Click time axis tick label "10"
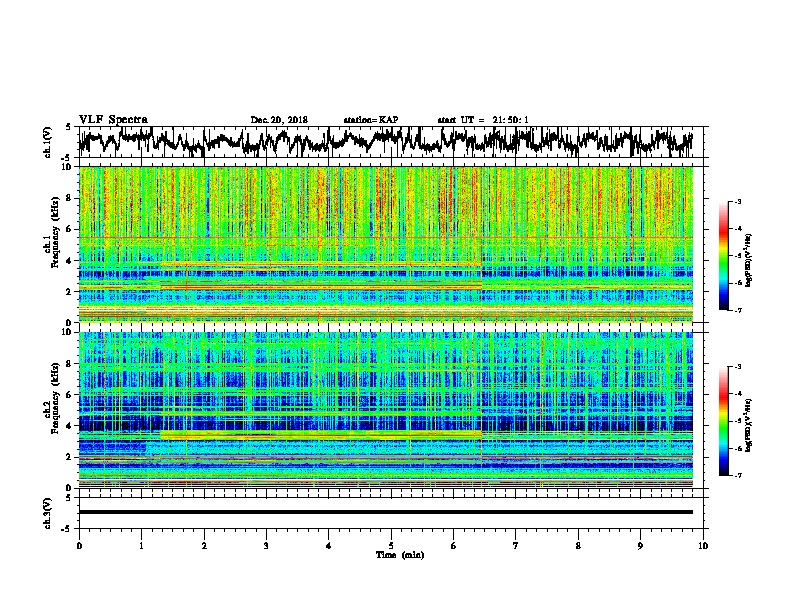 coord(703,546)
